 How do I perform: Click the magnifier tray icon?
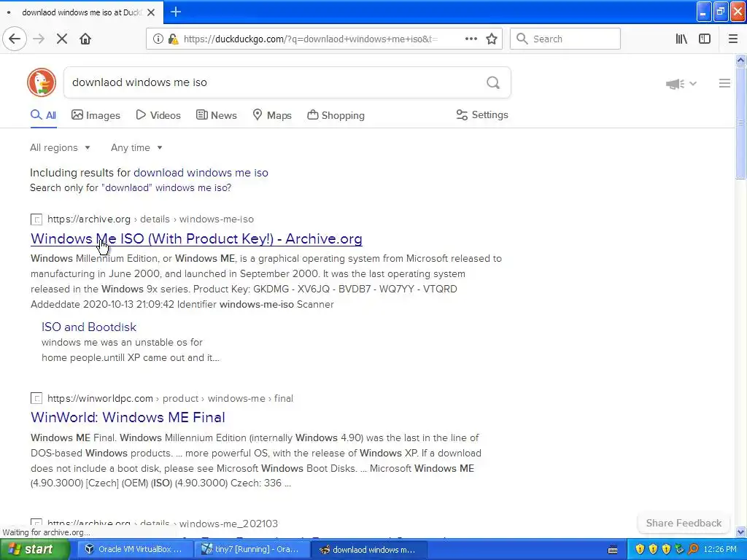point(693,550)
